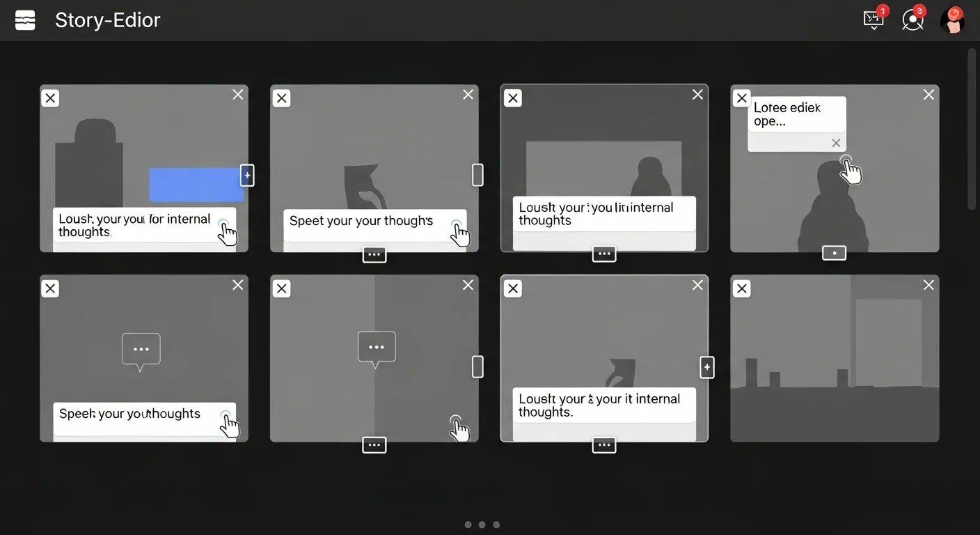Open more options under 'Speet your your thoughts' panel
This screenshot has width=980, height=535.
pyautogui.click(x=374, y=255)
